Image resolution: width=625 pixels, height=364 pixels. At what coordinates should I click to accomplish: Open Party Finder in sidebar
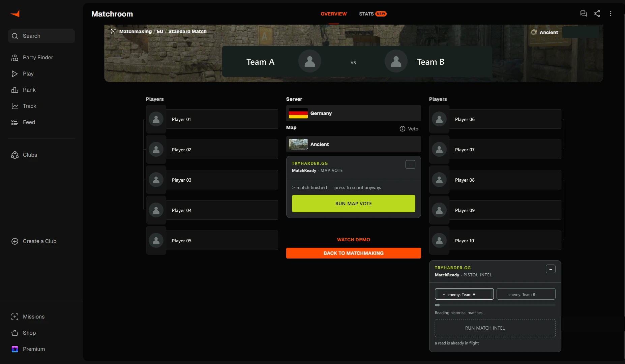41,57
